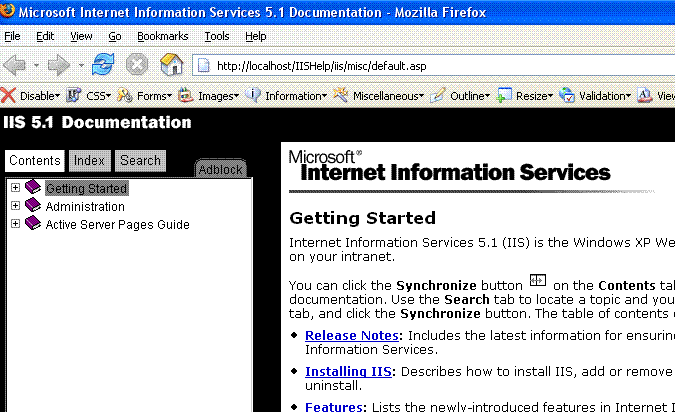675x412 pixels.
Task: Open the File menu
Action: tap(12, 36)
